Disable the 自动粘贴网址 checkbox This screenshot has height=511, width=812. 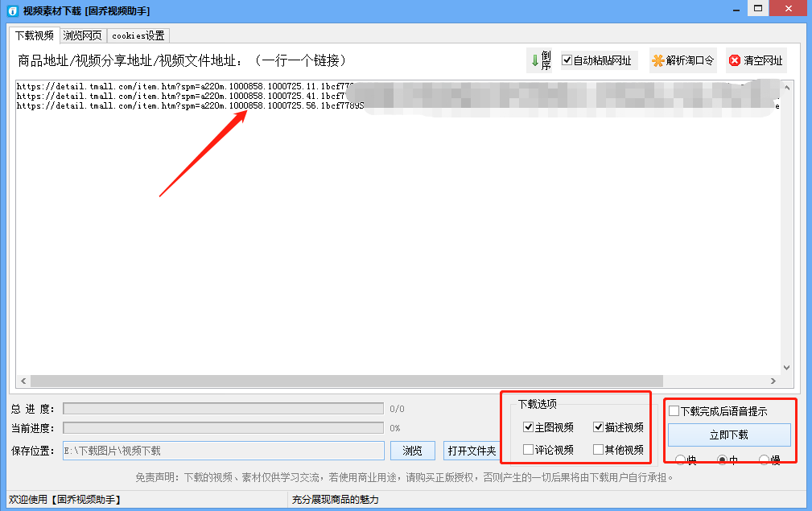point(567,60)
